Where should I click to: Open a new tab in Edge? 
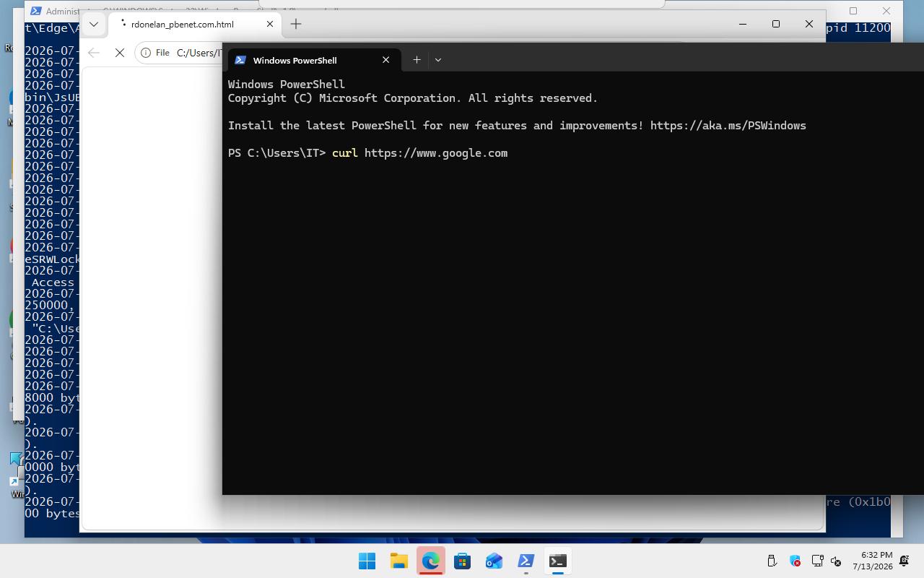point(296,24)
